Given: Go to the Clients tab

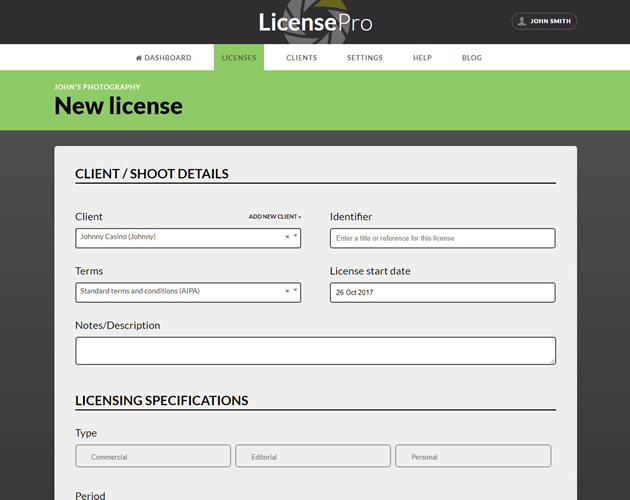Looking at the screenshot, I should (x=301, y=58).
